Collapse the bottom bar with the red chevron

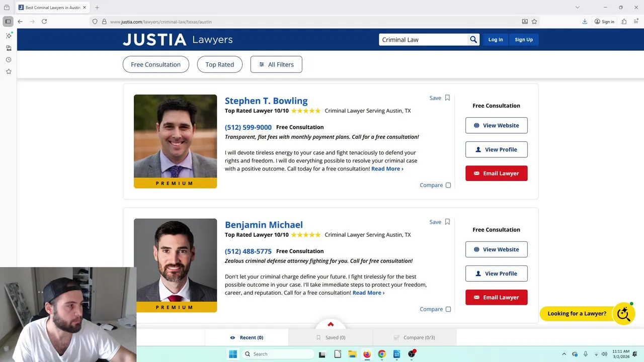point(331,324)
